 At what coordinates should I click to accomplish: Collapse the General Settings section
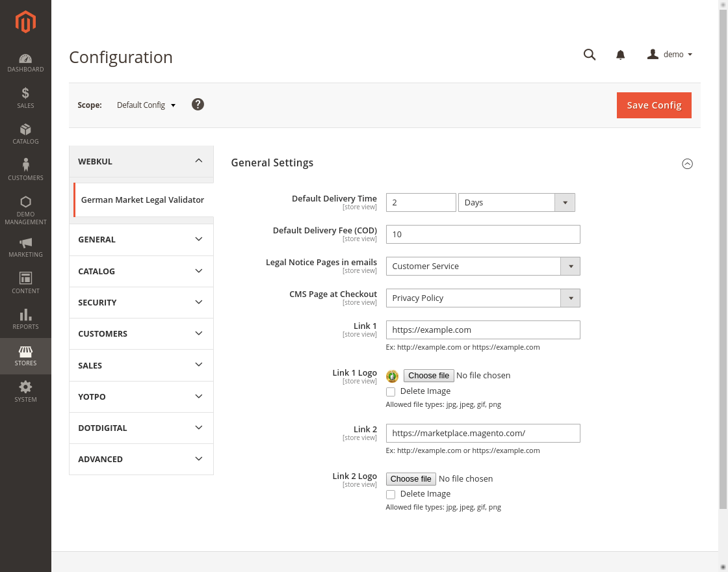point(687,164)
